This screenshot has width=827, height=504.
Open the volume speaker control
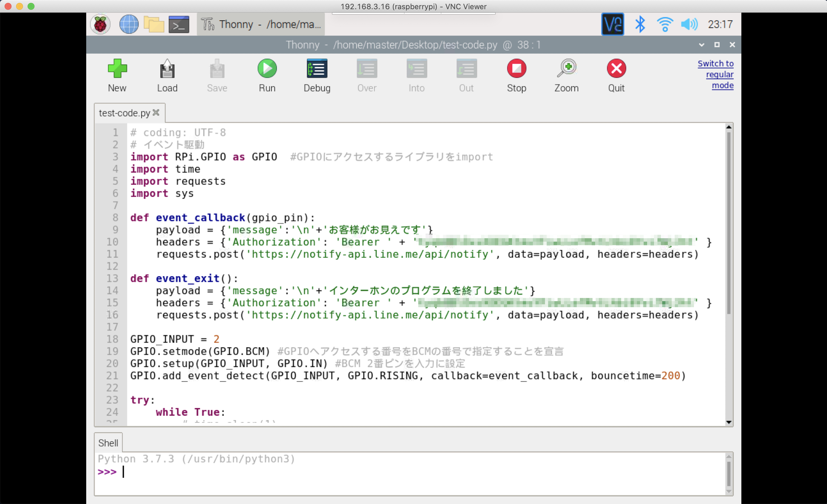click(x=689, y=24)
